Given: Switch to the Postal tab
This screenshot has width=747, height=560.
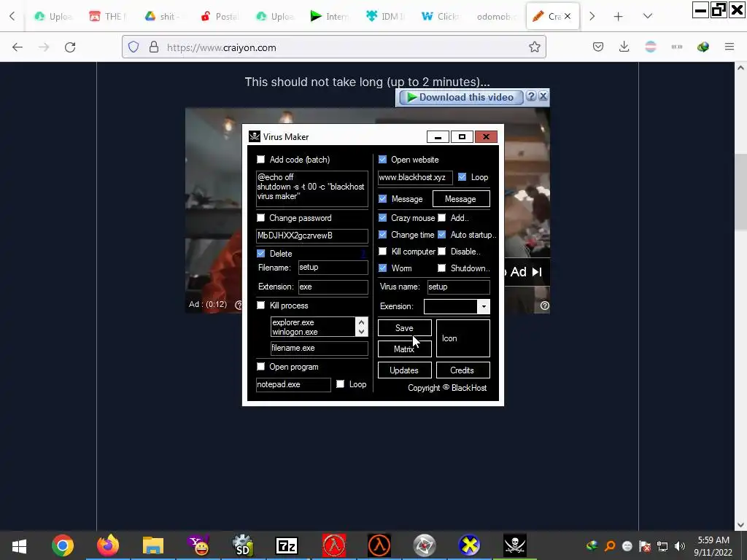Looking at the screenshot, I should pyautogui.click(x=220, y=17).
